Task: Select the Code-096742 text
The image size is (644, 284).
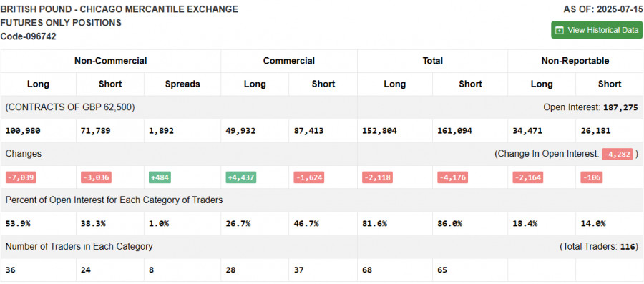Action: coord(29,36)
